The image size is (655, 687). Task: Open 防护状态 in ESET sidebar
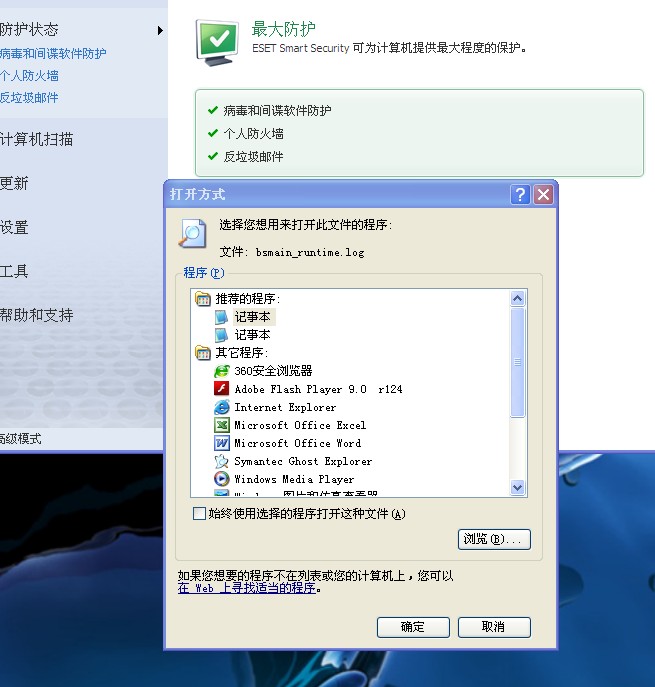coord(29,30)
